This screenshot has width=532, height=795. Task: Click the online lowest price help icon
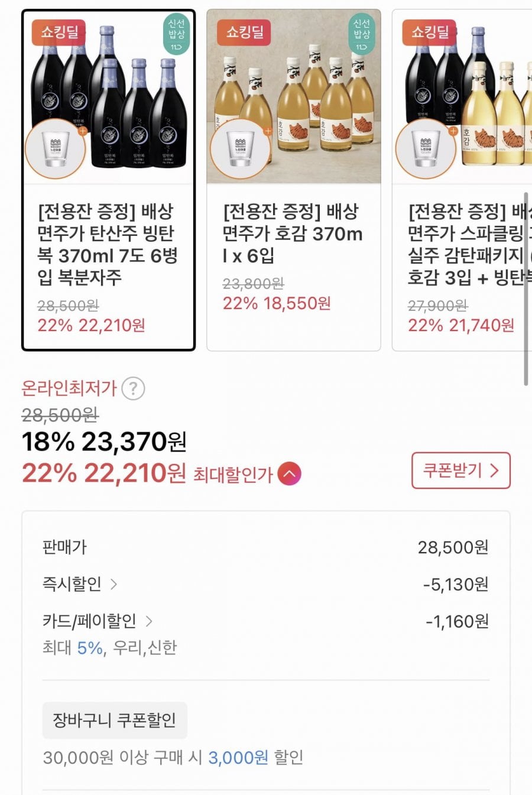(x=133, y=389)
